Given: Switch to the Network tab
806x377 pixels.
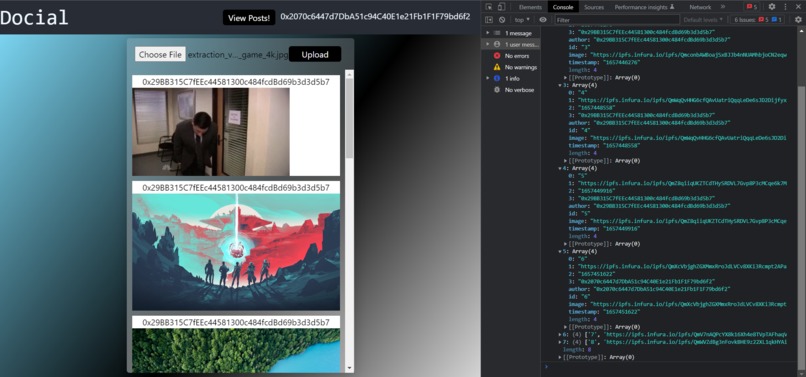Looking at the screenshot, I should [x=700, y=7].
